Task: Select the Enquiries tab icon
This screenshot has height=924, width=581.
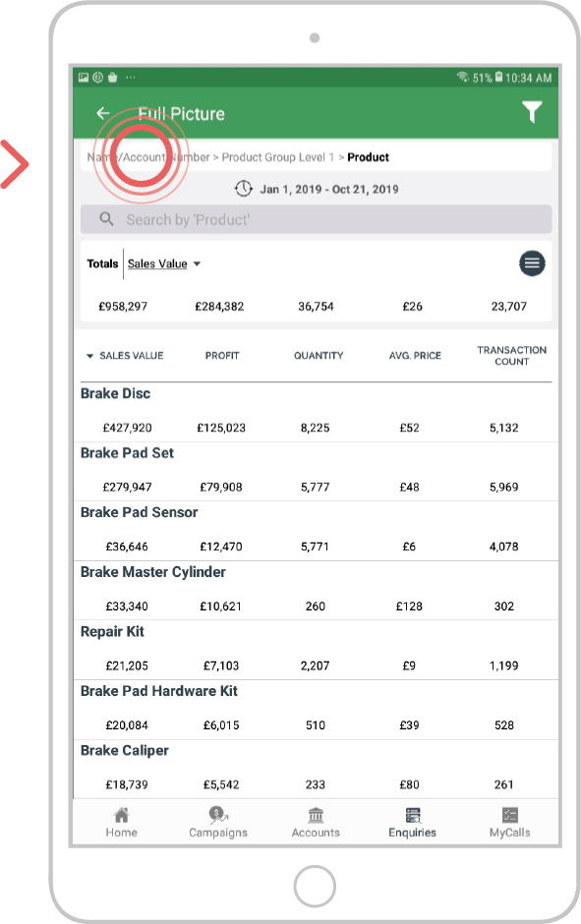Action: point(413,816)
